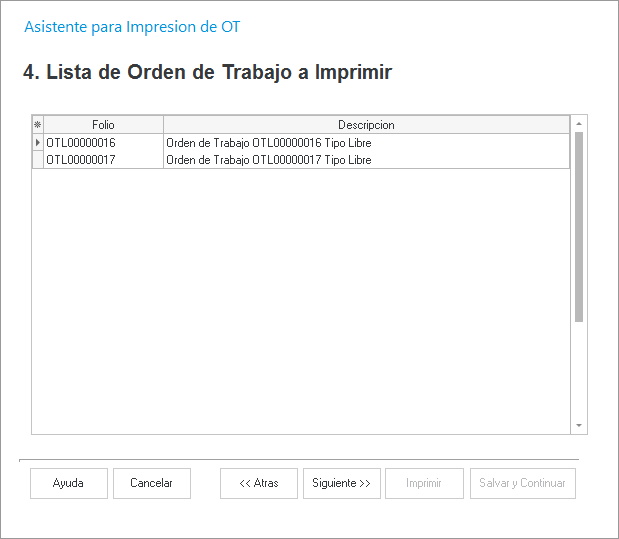Sort by the Descripcion column header
Screen dimensions: 619x539
point(366,125)
